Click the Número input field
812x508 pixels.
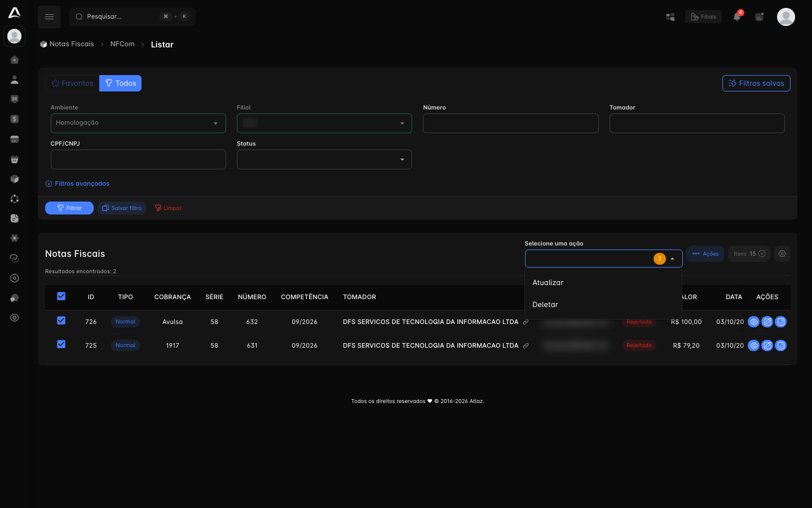511,123
